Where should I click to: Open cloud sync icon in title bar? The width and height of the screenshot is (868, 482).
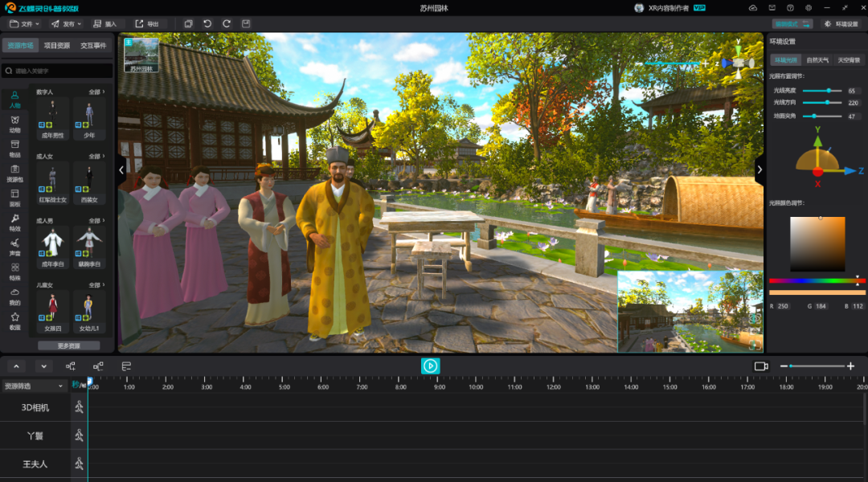[x=753, y=8]
